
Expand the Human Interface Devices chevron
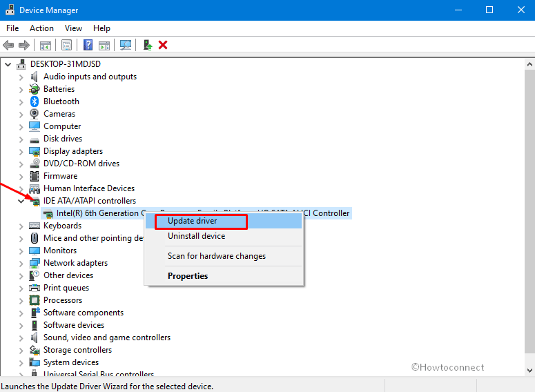coord(21,188)
